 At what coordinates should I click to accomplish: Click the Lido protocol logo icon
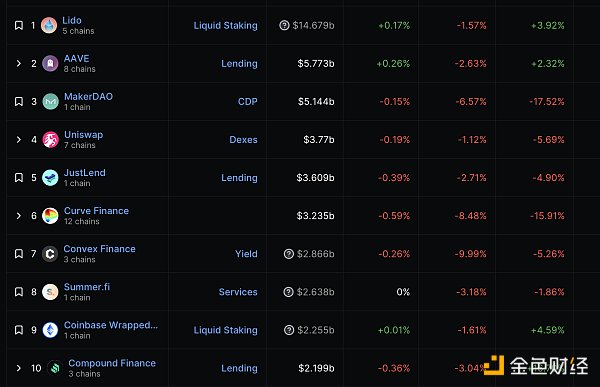[49, 25]
